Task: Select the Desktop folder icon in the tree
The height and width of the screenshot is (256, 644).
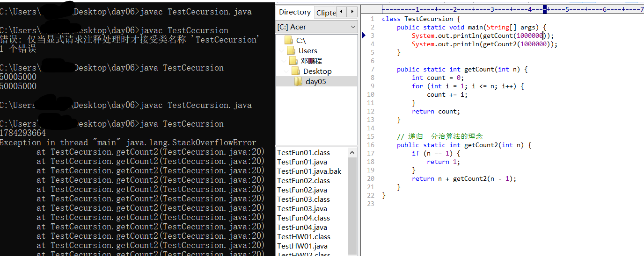Action: click(296, 71)
